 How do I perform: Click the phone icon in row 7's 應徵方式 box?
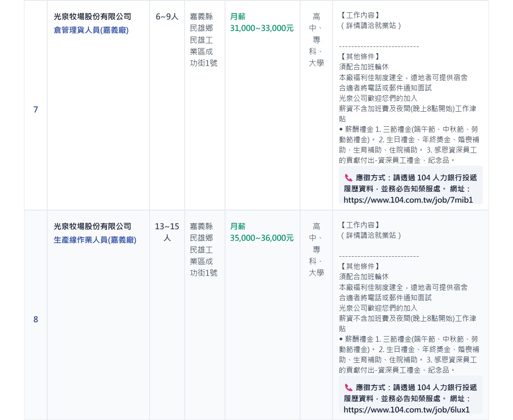coord(349,178)
